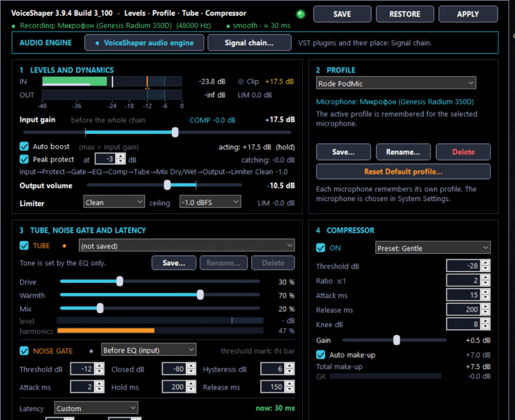The height and width of the screenshot is (420, 515).
Task: Rename the current profile
Action: click(403, 152)
